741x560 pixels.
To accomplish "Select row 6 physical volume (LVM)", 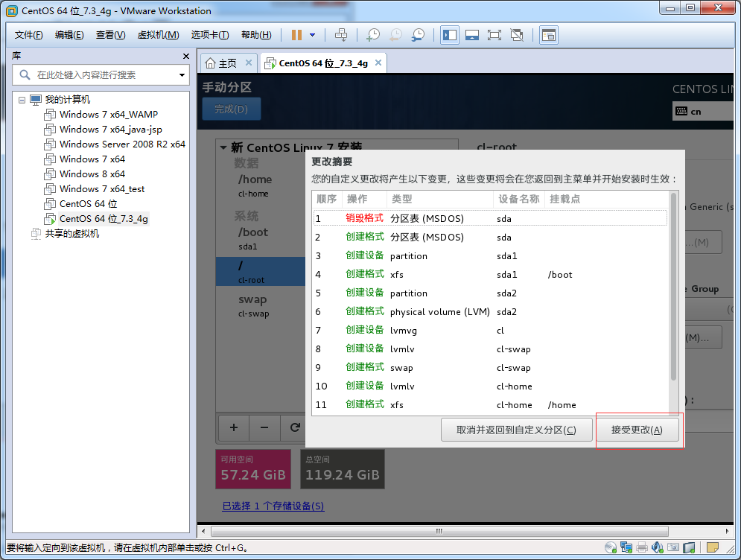I will point(490,311).
